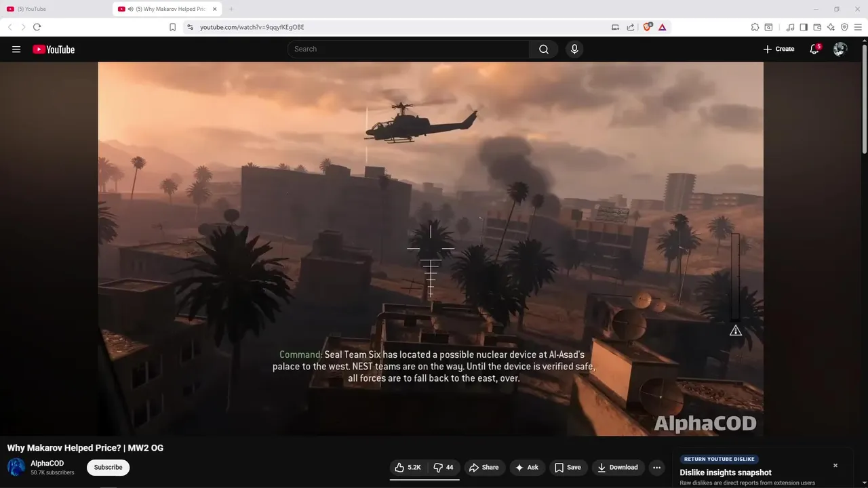Switch to the first YouTube tab

[x=56, y=9]
